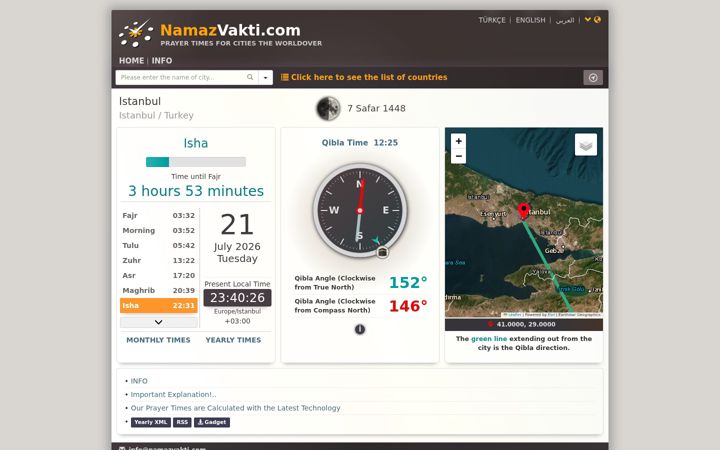This screenshot has height=450, width=720.
Task: Click the Asr 17:20 row
Action: click(158, 276)
